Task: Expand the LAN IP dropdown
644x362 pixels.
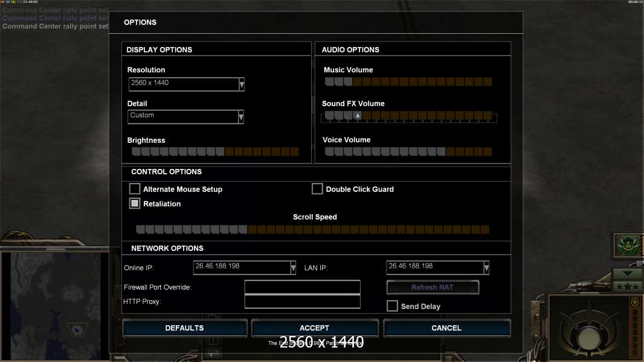Action: click(x=486, y=268)
